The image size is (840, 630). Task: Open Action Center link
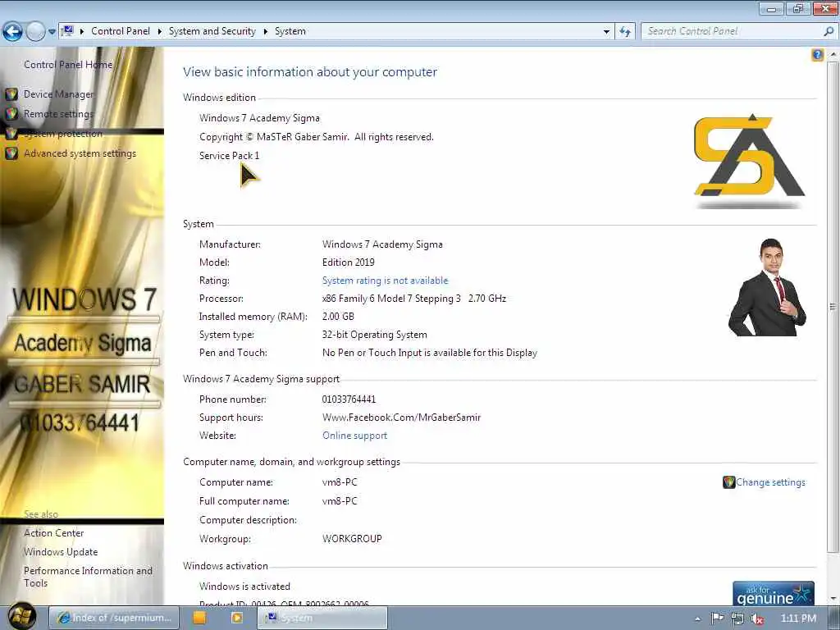(x=53, y=533)
